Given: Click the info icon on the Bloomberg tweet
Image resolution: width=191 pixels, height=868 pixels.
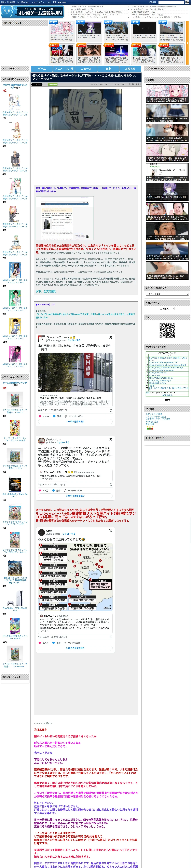Looking at the screenshot, I should [x=111, y=410].
